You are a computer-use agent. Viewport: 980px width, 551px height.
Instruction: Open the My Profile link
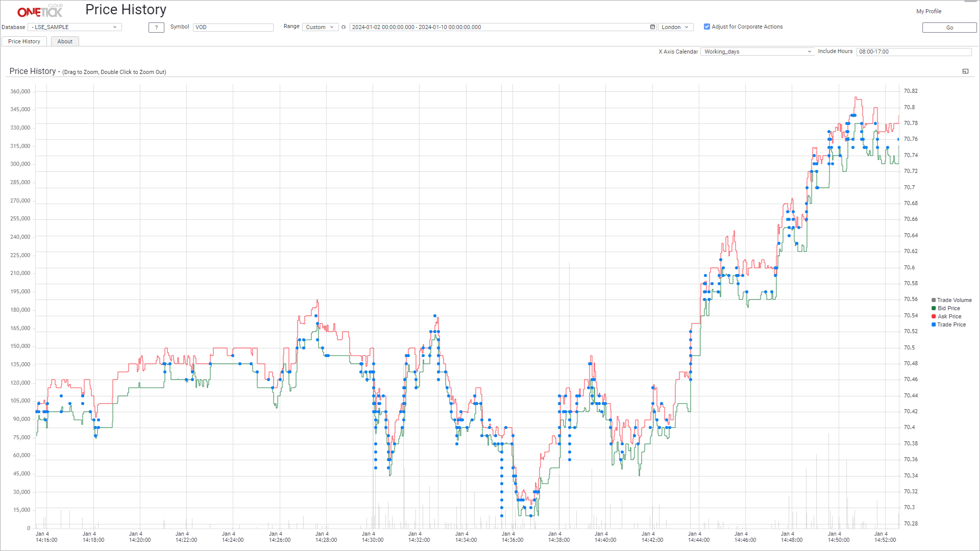tap(928, 11)
